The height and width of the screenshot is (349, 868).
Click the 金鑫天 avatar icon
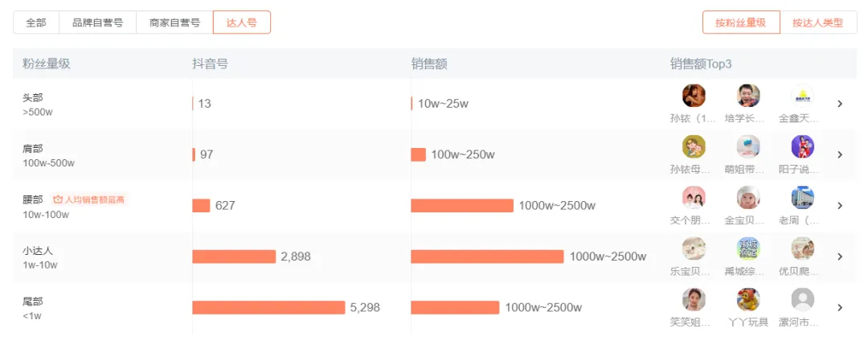(x=802, y=96)
